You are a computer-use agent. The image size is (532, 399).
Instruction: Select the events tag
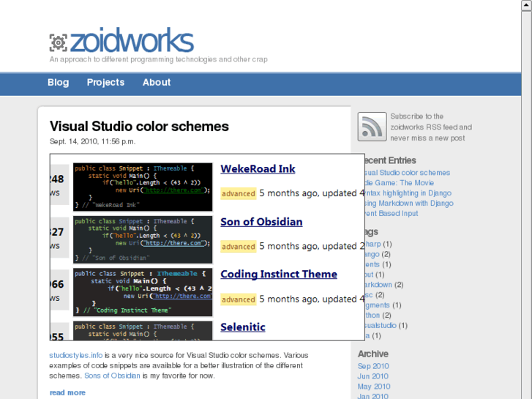(x=372, y=264)
